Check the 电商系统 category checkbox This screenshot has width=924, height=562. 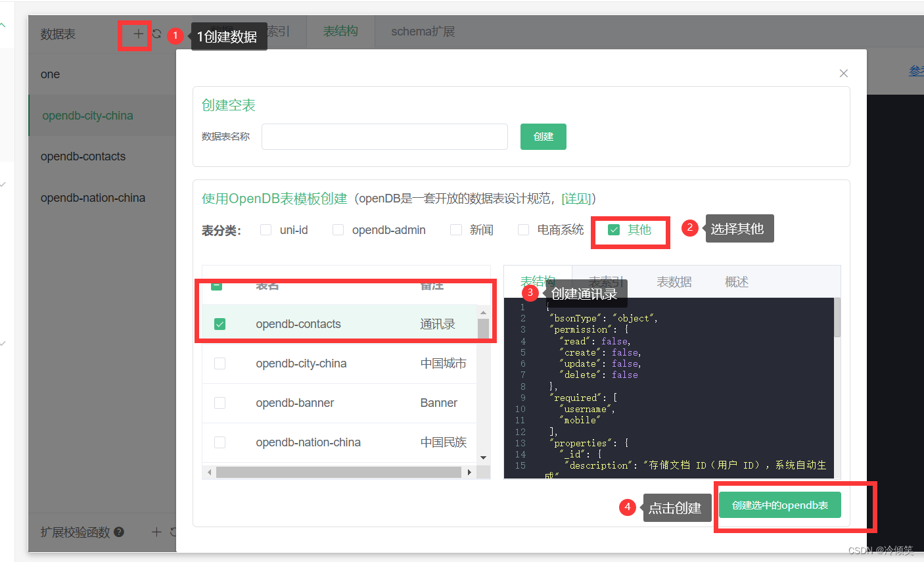(x=523, y=230)
